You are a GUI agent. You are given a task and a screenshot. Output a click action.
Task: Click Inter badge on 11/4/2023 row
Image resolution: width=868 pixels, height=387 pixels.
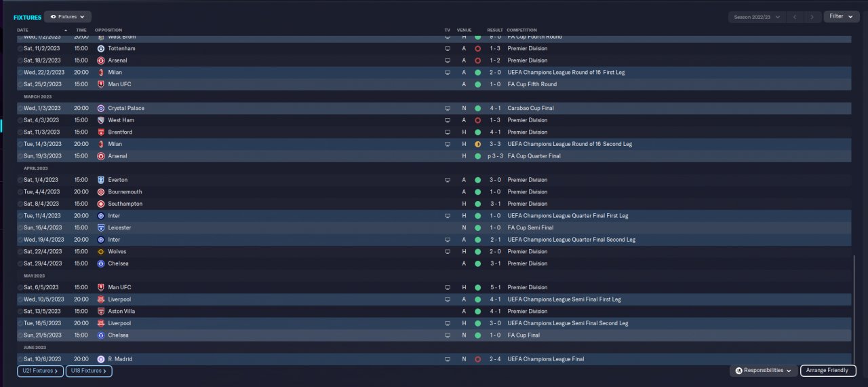[101, 216]
